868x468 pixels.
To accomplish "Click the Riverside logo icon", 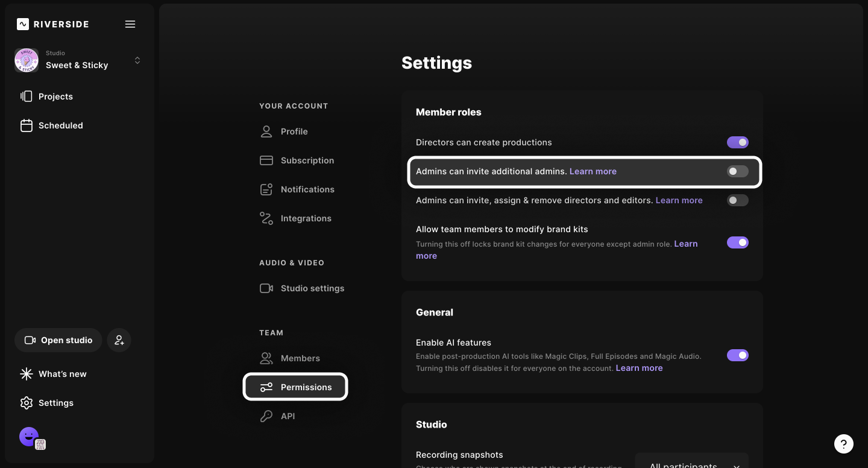I will 23,24.
